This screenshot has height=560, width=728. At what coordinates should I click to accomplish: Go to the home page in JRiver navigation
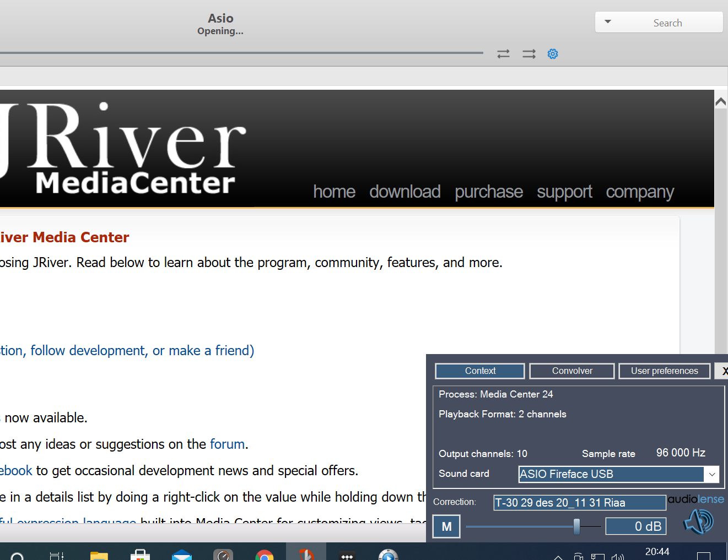point(335,192)
